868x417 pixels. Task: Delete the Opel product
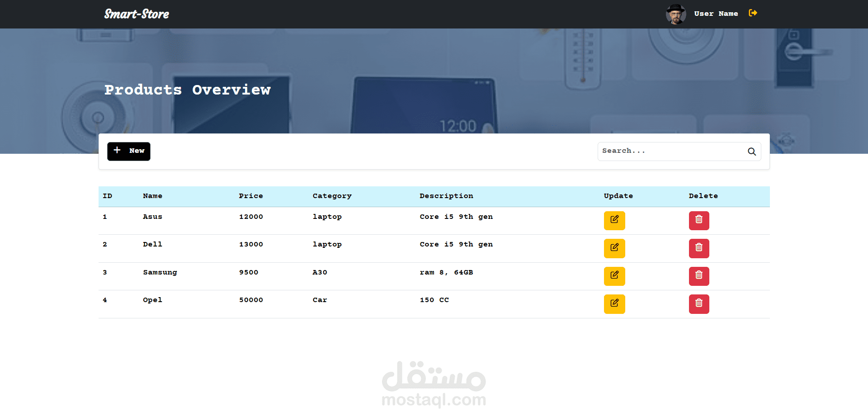point(699,304)
